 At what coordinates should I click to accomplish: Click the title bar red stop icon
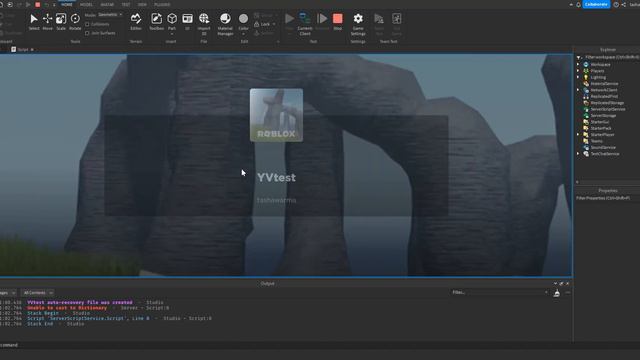click(x=38, y=4)
